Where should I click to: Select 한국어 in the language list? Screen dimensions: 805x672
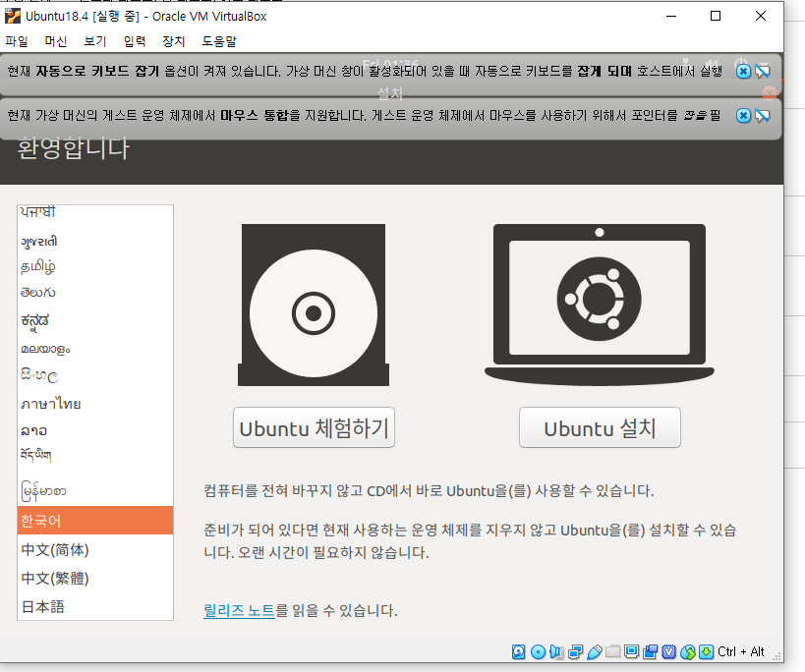point(95,521)
